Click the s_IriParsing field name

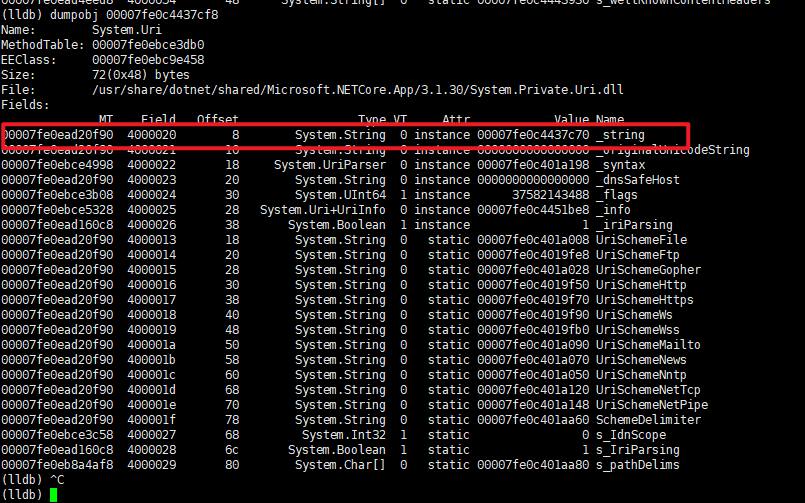(637, 450)
